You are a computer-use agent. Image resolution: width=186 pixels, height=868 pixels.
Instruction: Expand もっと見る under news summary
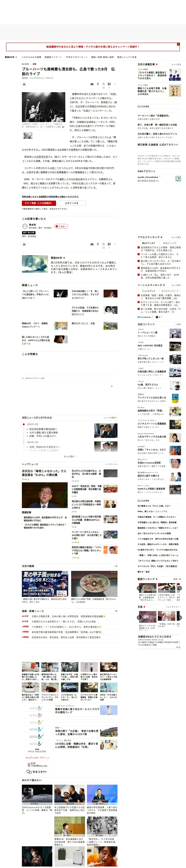(70, 457)
